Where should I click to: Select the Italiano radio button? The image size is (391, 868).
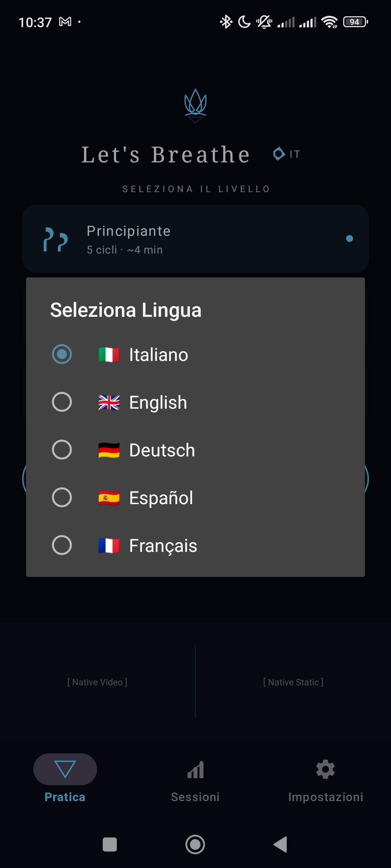[x=62, y=354]
